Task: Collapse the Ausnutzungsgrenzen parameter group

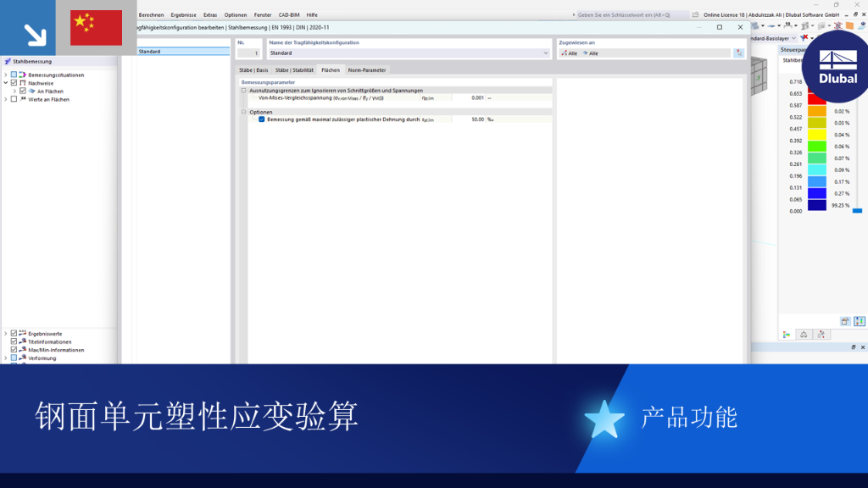Action: (243, 90)
